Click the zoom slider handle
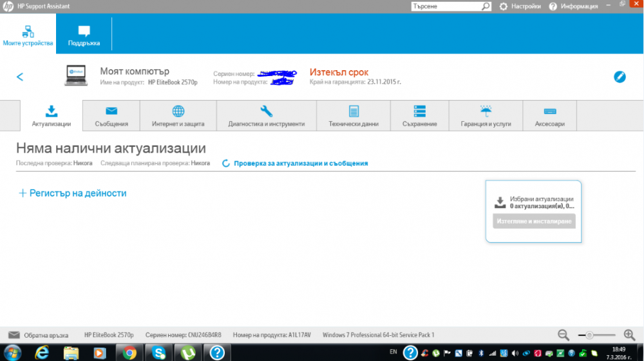This screenshot has width=644, height=361. [x=589, y=335]
